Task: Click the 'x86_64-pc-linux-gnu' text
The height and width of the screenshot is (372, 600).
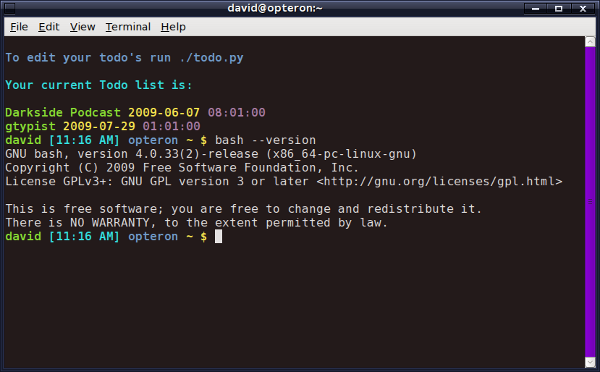Action: (x=341, y=154)
